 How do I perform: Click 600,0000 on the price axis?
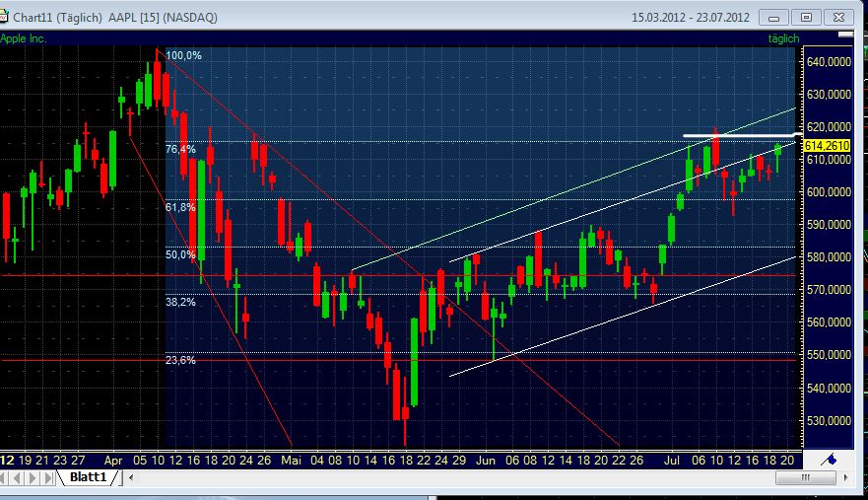point(830,191)
